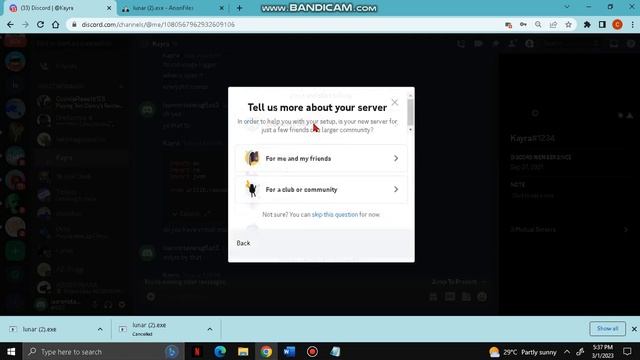The width and height of the screenshot is (640, 360).
Task: Open the tab search dropdown
Action: [x=567, y=7]
